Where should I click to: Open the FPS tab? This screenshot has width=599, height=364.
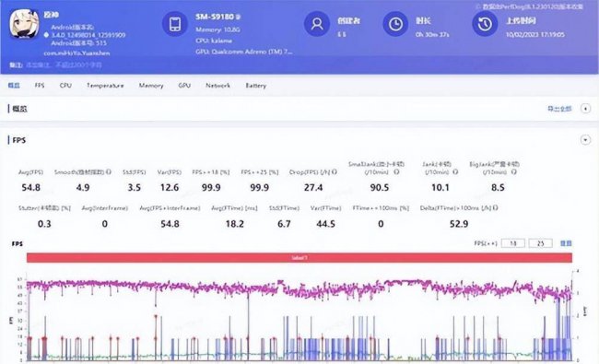point(40,85)
